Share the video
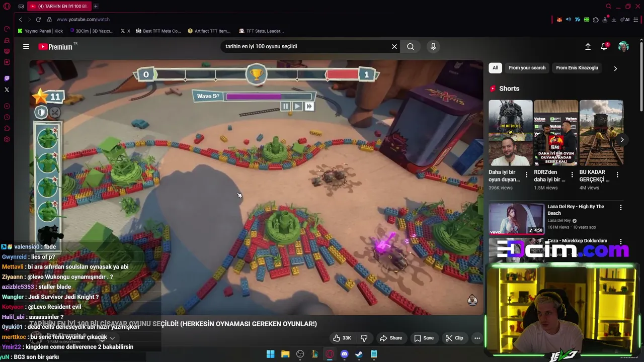Screen dimensions: 644x362 point(391,338)
